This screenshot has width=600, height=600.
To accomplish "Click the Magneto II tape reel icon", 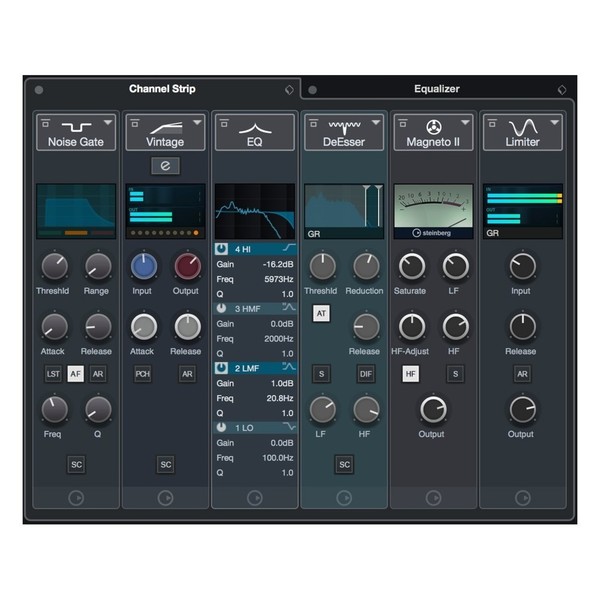I will coord(434,127).
